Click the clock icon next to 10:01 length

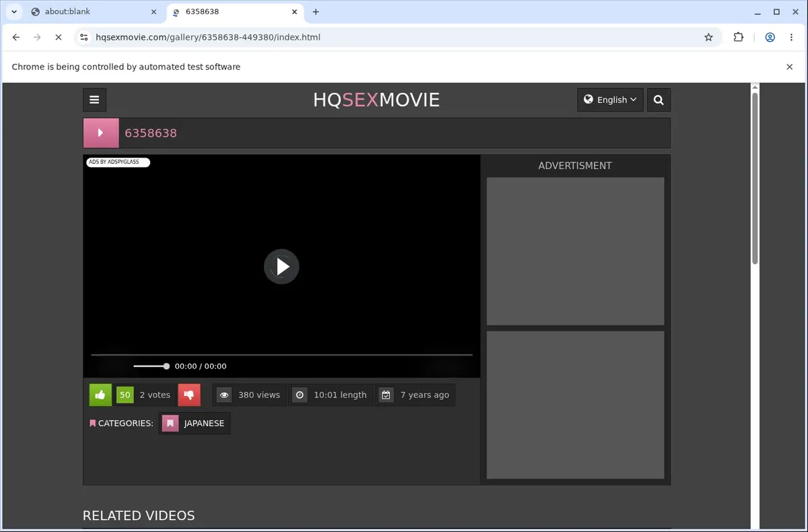coord(300,395)
